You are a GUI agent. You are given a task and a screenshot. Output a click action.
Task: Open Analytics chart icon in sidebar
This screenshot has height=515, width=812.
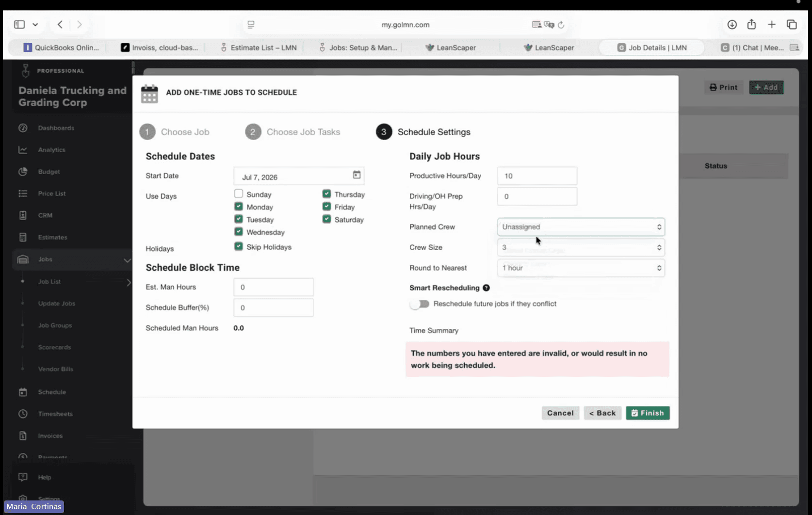[x=23, y=150]
